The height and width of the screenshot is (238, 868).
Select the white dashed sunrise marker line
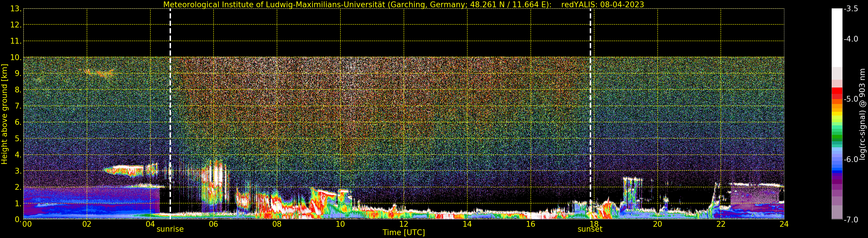click(170, 114)
